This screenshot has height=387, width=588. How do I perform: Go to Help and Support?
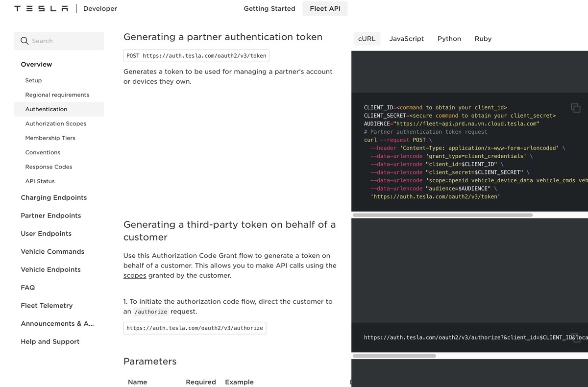tap(50, 341)
